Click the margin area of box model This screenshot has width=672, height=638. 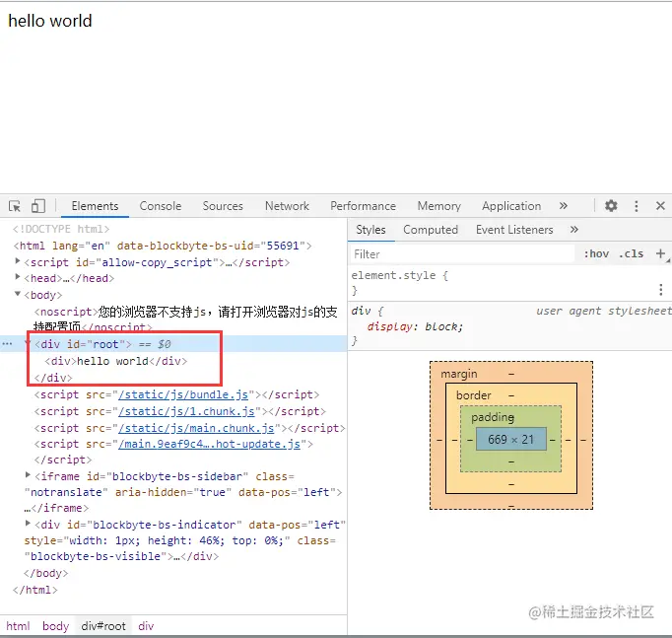[458, 374]
